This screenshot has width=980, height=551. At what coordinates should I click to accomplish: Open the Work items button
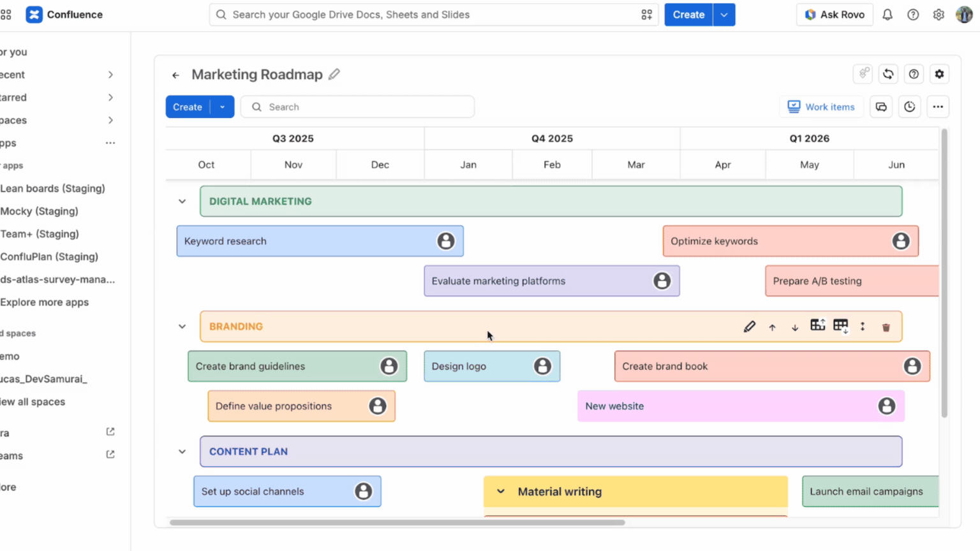pos(821,107)
